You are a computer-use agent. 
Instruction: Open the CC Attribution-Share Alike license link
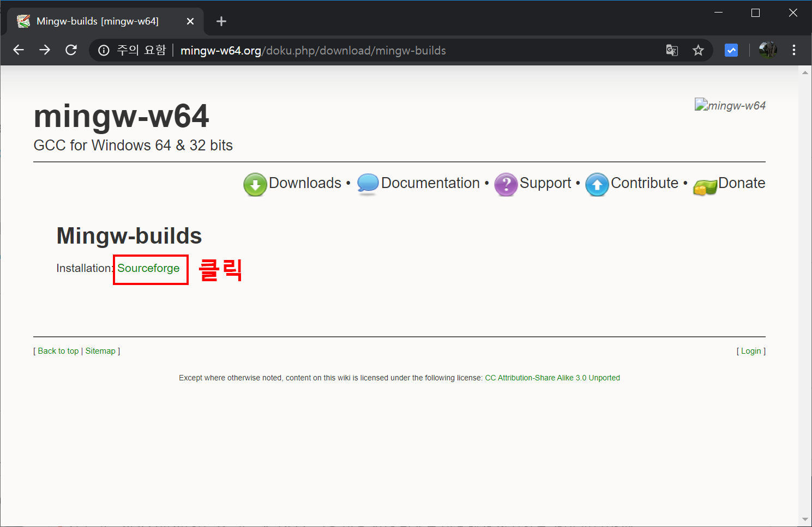(x=552, y=377)
